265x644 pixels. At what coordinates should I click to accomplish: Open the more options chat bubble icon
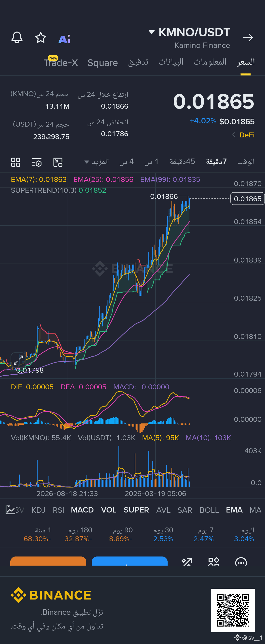241,561
